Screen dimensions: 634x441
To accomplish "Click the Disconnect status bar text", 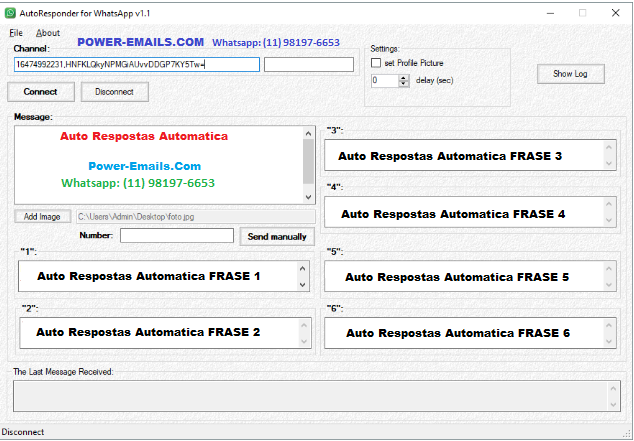I will 23,432.
